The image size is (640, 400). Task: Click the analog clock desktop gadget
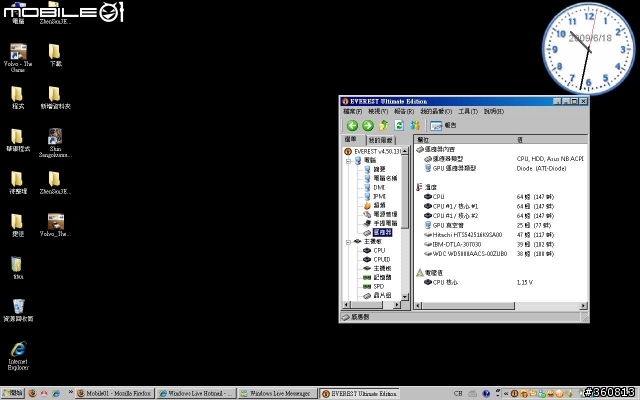pos(588,49)
